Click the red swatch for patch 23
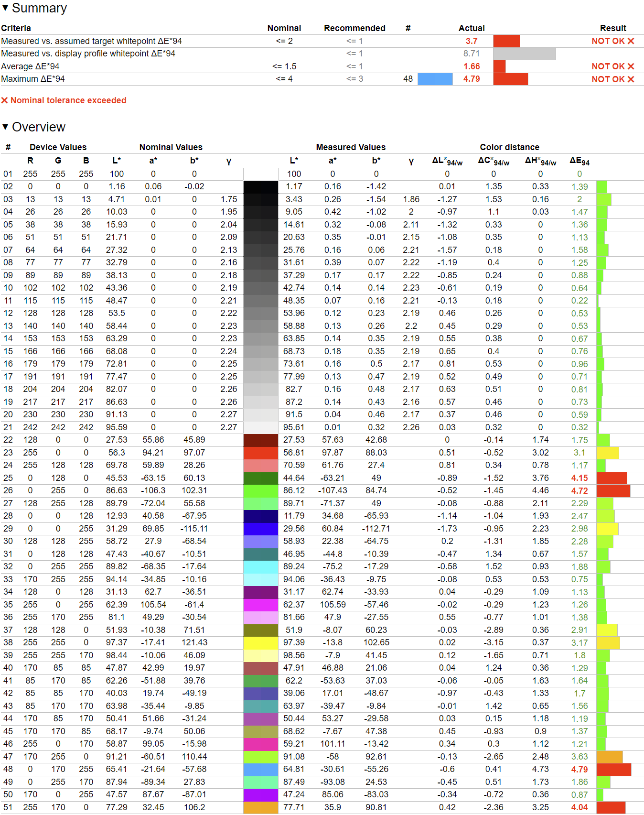Viewport: 644px width, 815px height. [260, 453]
